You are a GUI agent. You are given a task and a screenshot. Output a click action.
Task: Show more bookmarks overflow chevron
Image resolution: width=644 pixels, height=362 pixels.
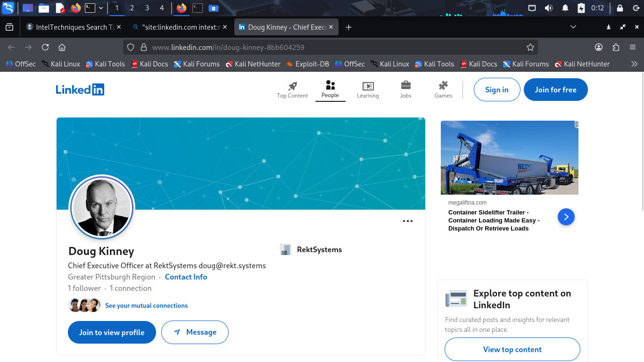click(x=634, y=64)
